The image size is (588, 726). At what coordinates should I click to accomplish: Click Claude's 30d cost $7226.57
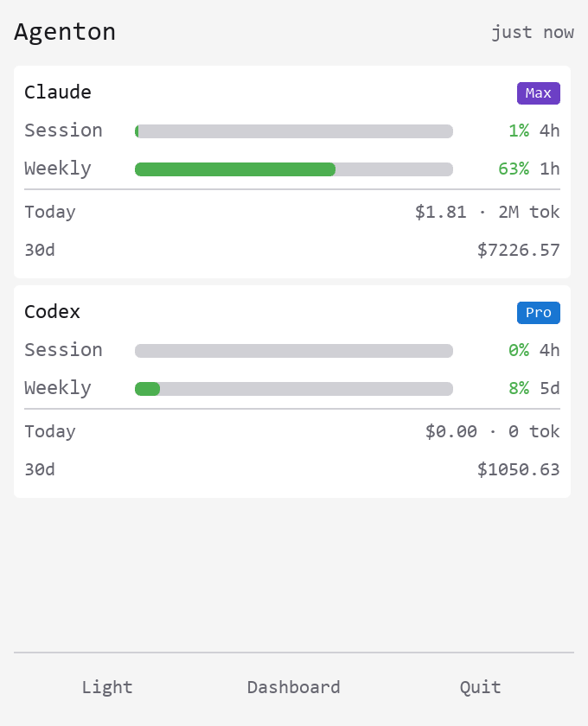pos(519,251)
